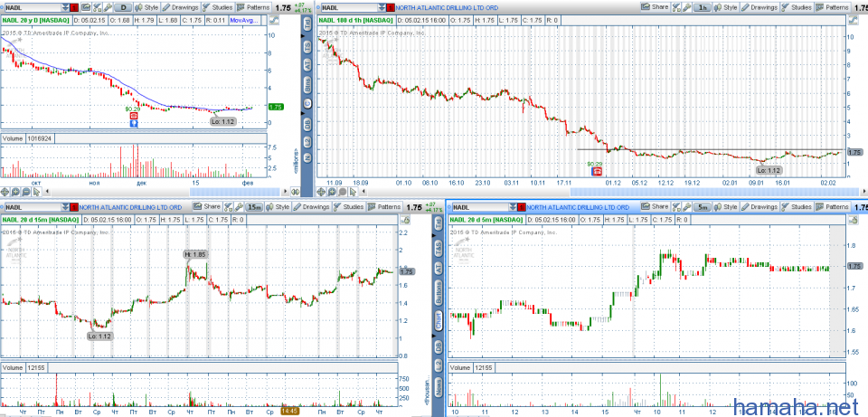The image size is (868, 417).
Task: Click zoom-in magnifier below daily chart
Action: pyautogui.click(x=15, y=192)
